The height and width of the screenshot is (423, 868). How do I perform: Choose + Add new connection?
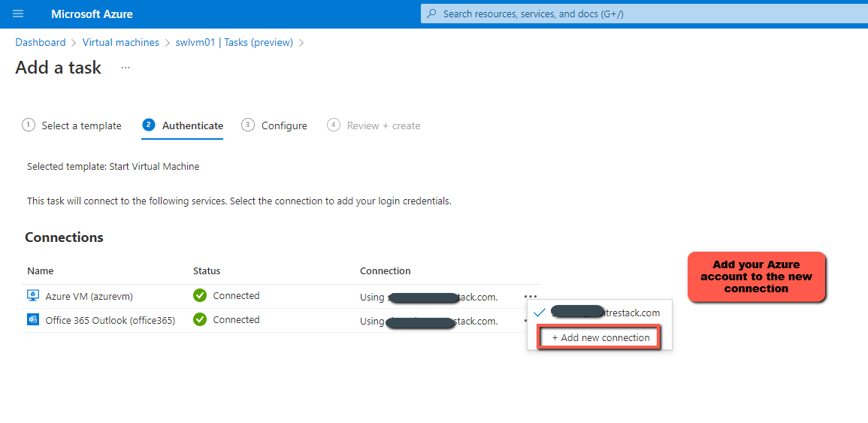coord(600,338)
